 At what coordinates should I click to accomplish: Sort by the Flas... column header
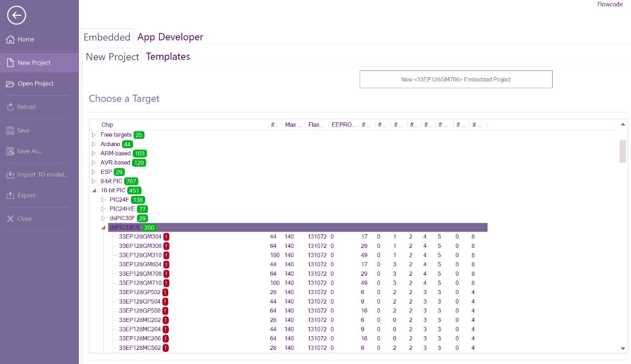click(x=317, y=125)
